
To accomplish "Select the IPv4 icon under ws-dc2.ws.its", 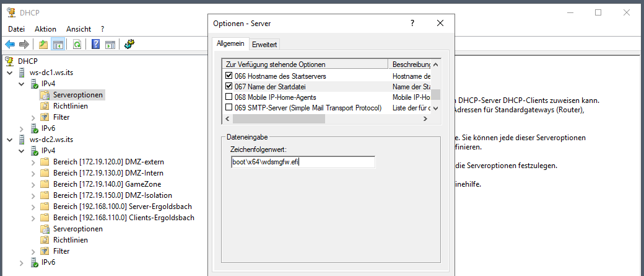I will pos(35,151).
